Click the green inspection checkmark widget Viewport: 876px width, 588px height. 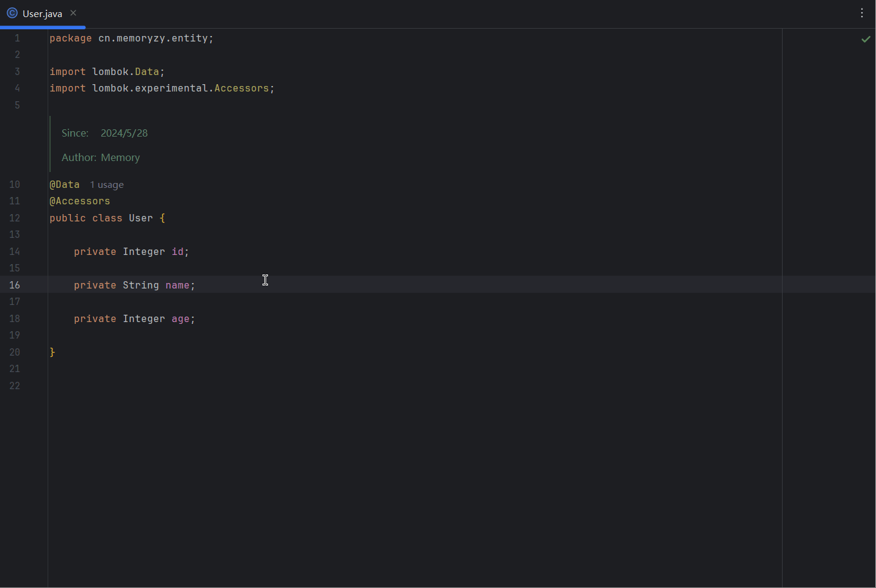click(866, 39)
